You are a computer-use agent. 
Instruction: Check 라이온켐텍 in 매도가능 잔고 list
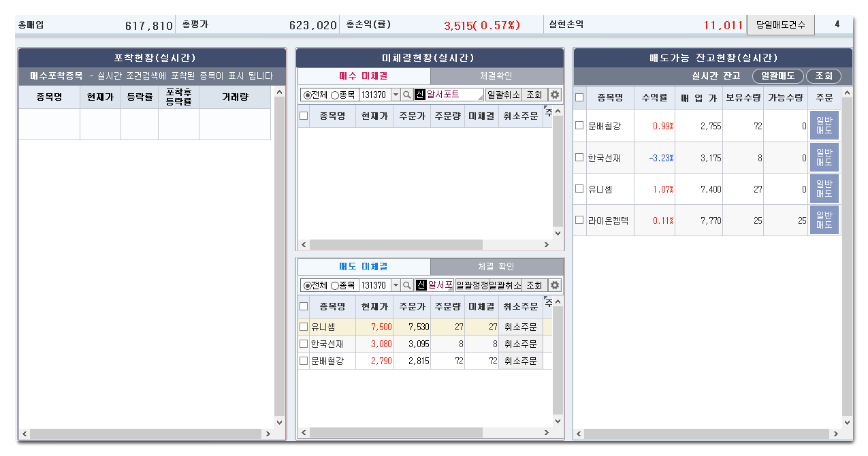579,220
